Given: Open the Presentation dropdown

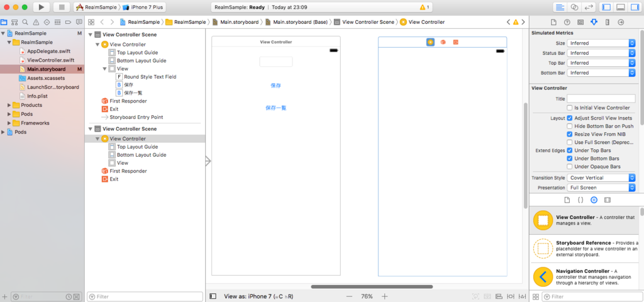Looking at the screenshot, I should point(601,187).
